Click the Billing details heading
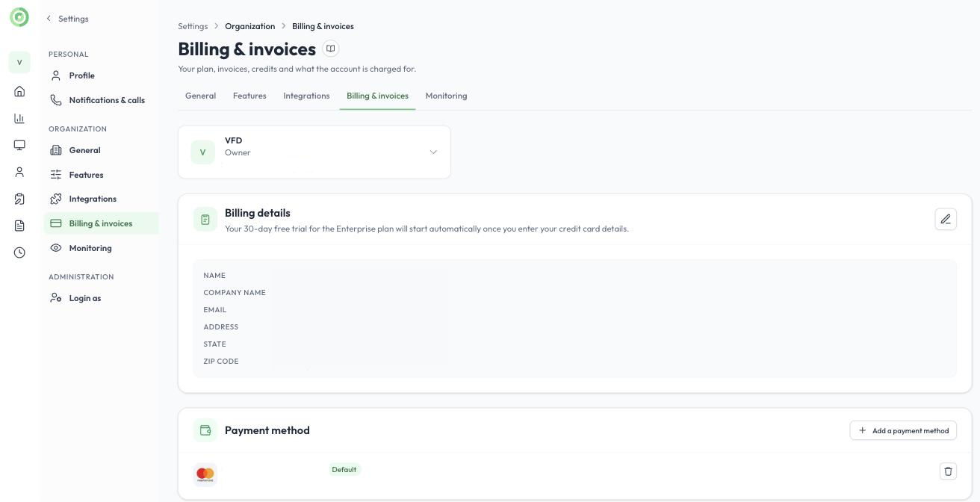This screenshot has width=980, height=502. (258, 213)
